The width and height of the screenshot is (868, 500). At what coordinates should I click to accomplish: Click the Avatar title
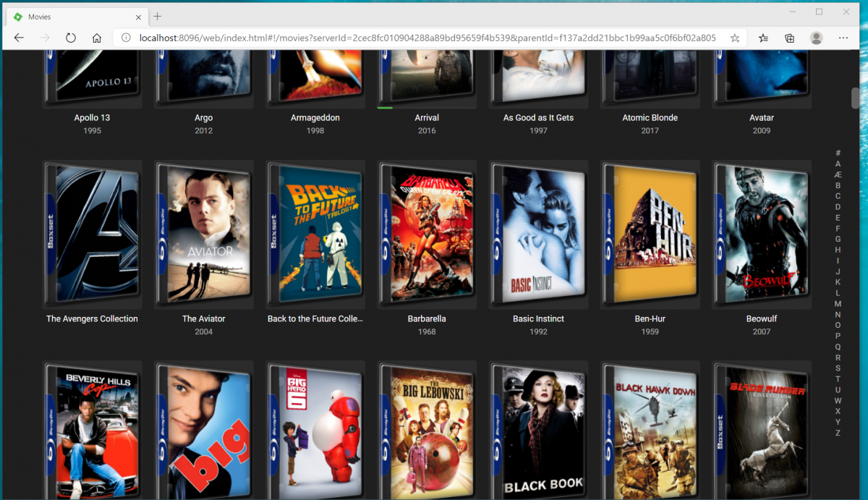pos(762,117)
